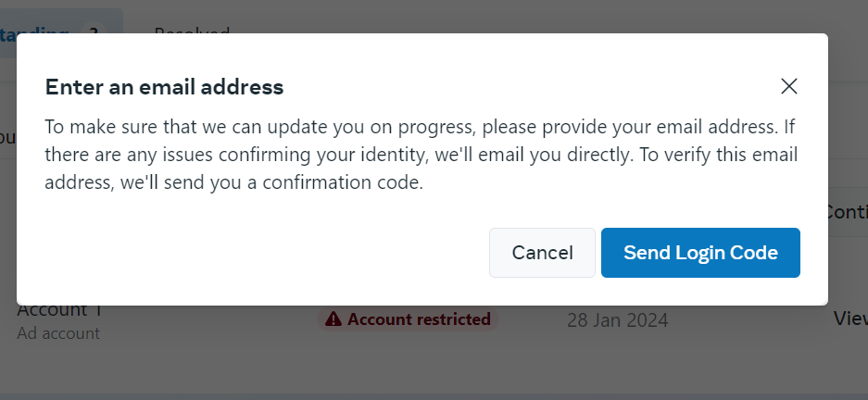Select the 28 Jan 2024 date entry
This screenshot has height=400, width=868.
617,320
